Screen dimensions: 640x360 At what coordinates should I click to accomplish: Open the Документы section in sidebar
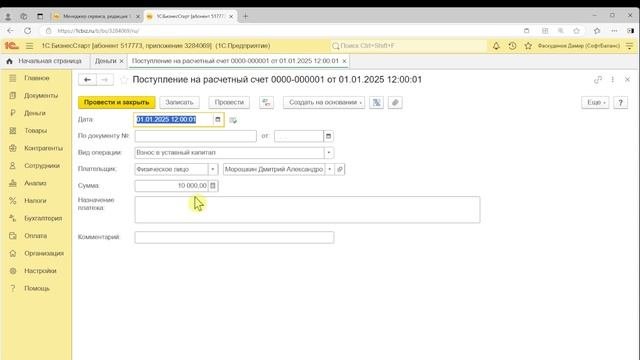coord(36,96)
